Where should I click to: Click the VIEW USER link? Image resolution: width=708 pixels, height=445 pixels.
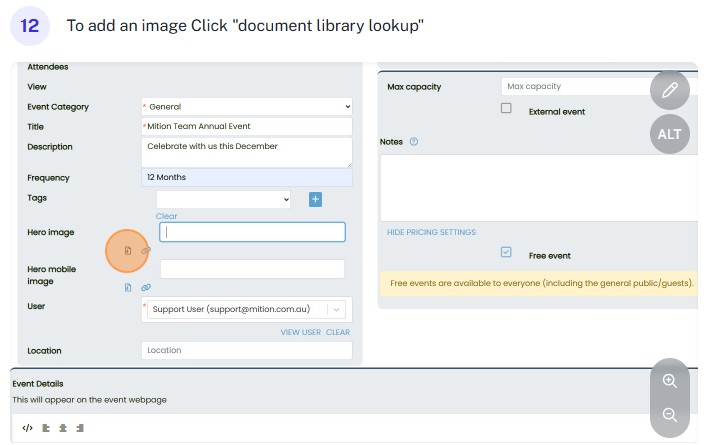click(300, 332)
